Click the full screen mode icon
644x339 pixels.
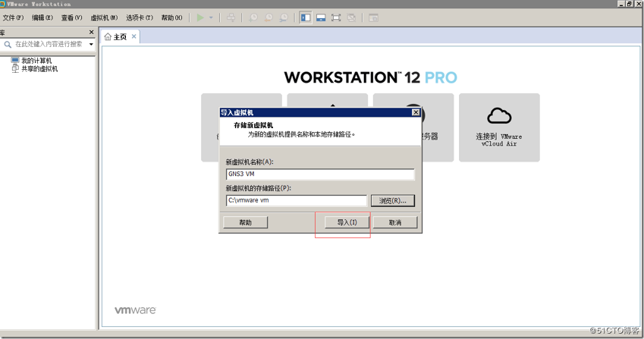click(336, 17)
